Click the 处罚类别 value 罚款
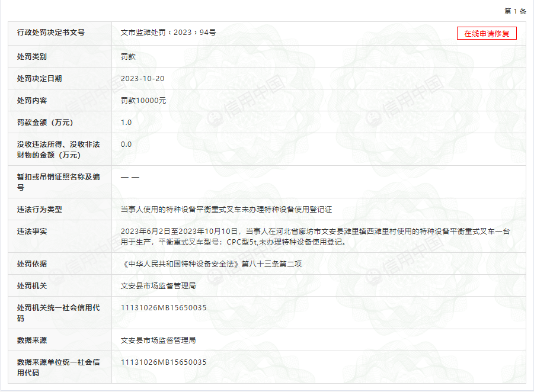This screenshot has height=392, width=534. pos(128,56)
